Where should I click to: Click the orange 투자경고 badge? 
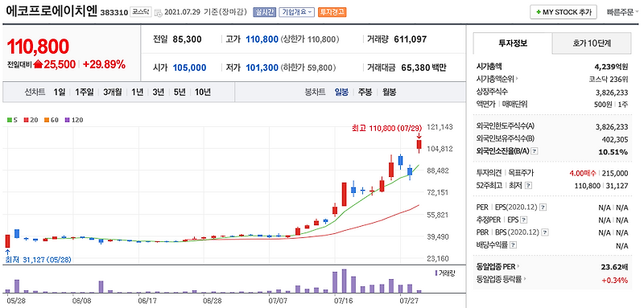[x=332, y=12]
